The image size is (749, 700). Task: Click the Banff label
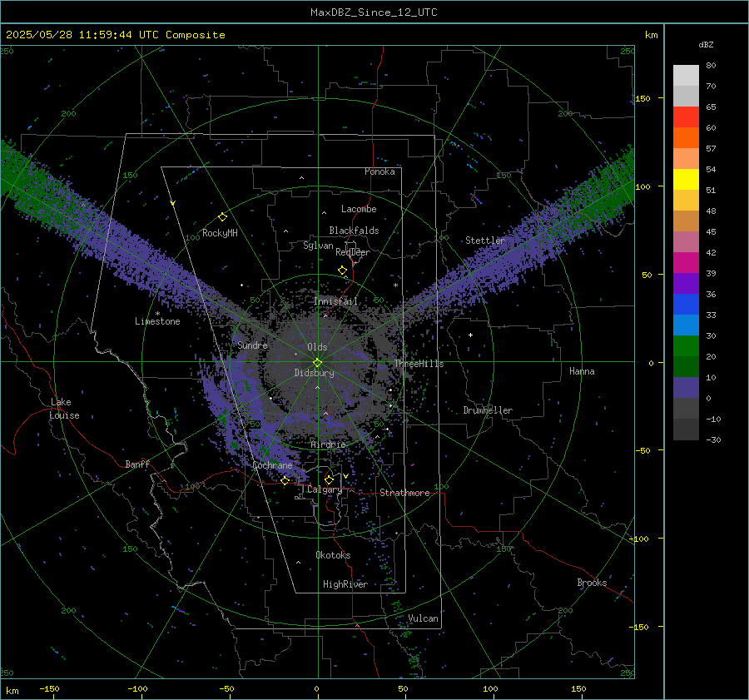[137, 464]
